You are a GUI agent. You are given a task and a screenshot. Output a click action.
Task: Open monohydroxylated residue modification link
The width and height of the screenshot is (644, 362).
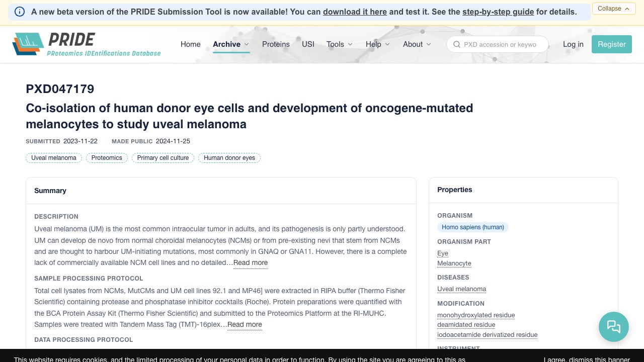[x=476, y=315]
